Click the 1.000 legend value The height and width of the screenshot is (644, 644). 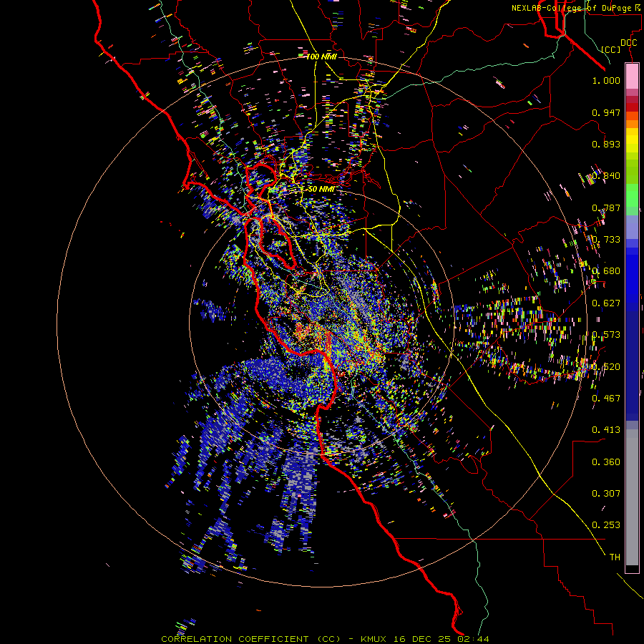click(x=606, y=80)
